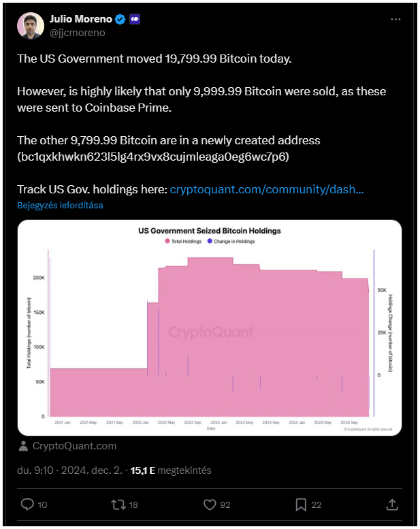The width and height of the screenshot is (420, 529).
Task: Click the 15,1 E megtekintés views count
Action: point(171,470)
